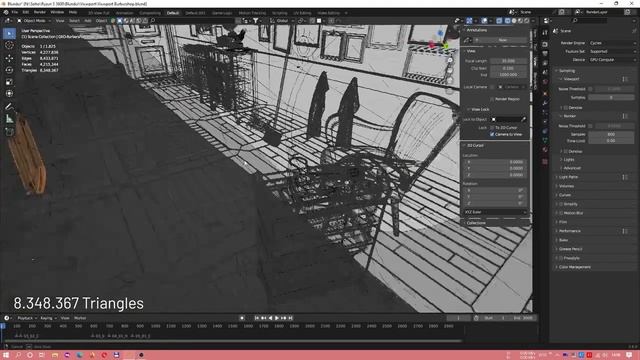Open the Window menu
Viewport: 640px width, 360px height.
57,13
